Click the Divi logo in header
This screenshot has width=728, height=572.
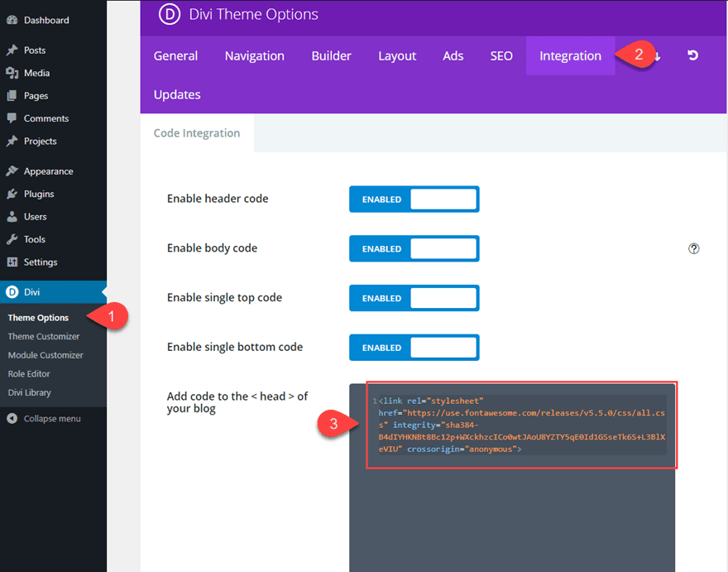tap(170, 14)
